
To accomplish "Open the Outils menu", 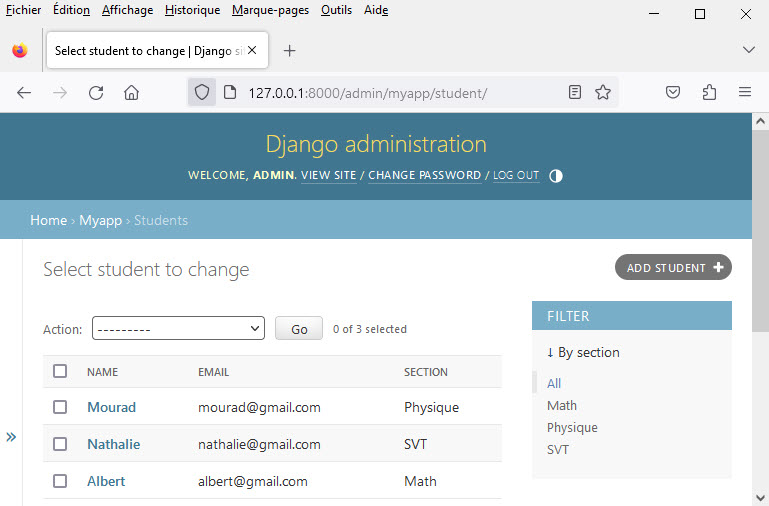I will tap(336, 10).
